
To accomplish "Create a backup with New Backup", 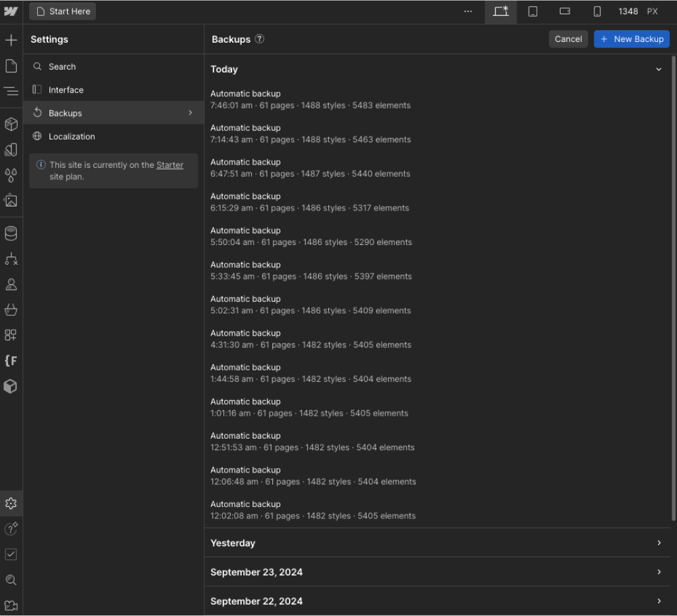I will click(632, 39).
